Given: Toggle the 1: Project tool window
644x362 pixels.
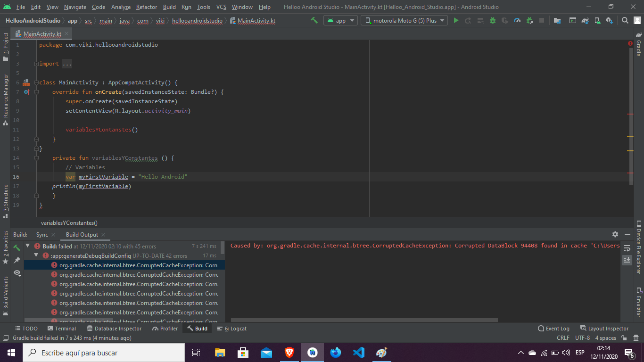Looking at the screenshot, I should pyautogui.click(x=5, y=47).
